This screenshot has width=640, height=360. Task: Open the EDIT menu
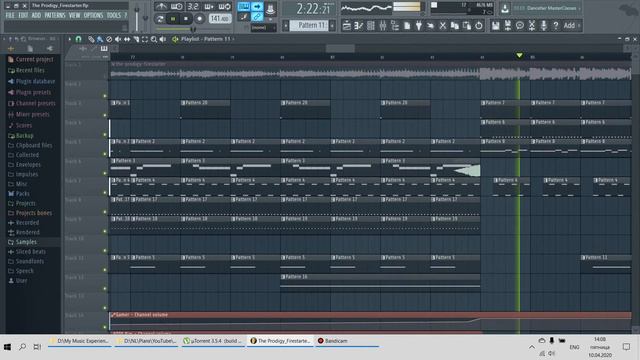coord(23,16)
